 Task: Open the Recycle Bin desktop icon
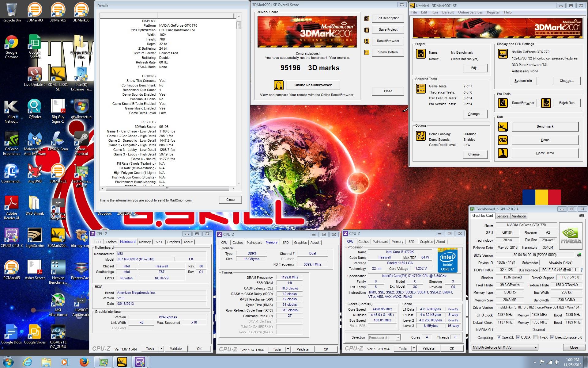(11, 13)
